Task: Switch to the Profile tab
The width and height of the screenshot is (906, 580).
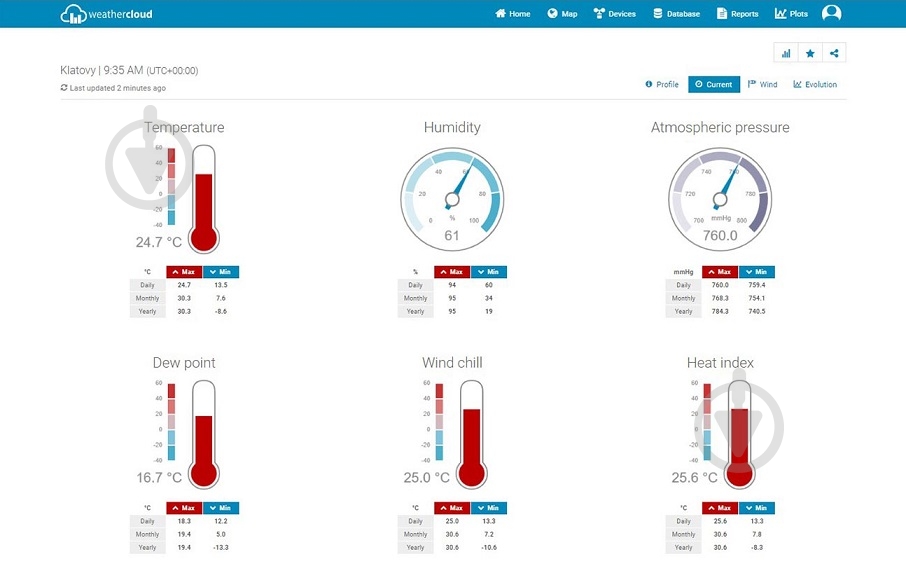Action: click(x=662, y=84)
